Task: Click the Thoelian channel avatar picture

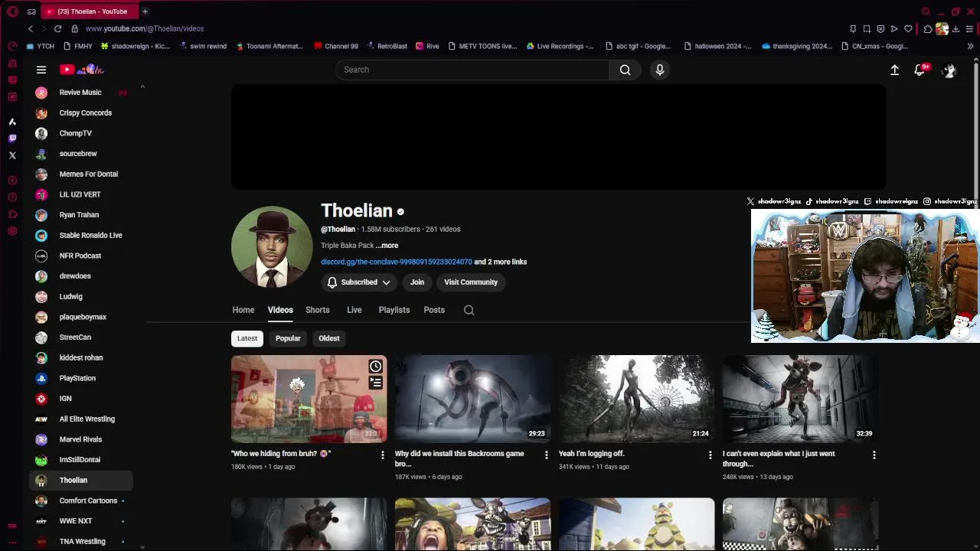Action: 272,246
